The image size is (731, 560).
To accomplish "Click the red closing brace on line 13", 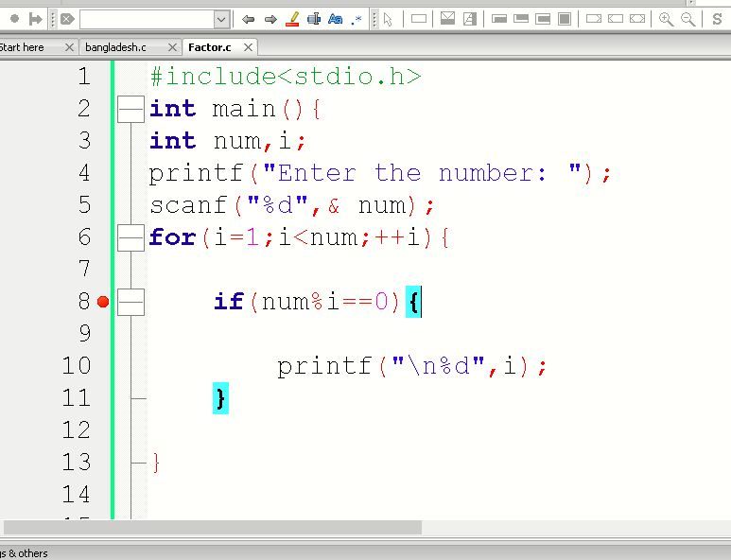I will tap(156, 463).
